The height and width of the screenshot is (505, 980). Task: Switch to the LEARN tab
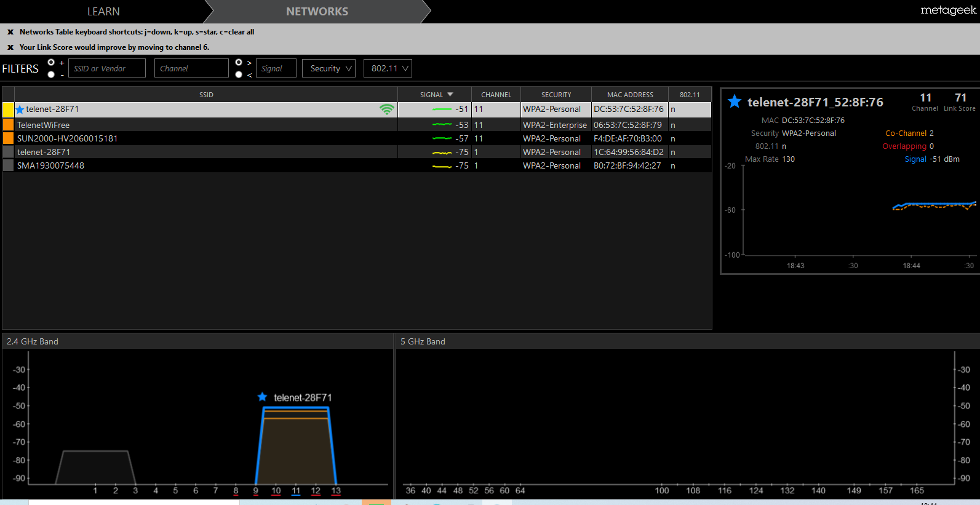click(x=103, y=12)
